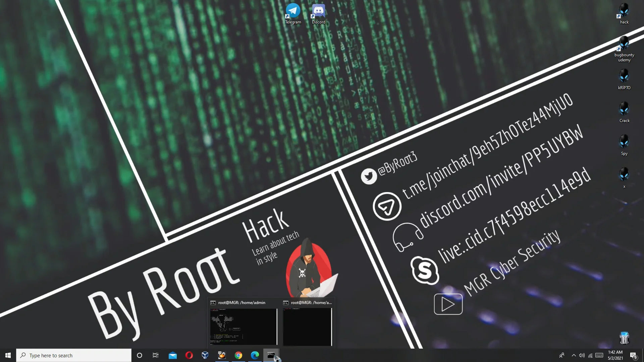
Task: Select the second root@MGR terminal thumbnail
Action: (x=307, y=322)
